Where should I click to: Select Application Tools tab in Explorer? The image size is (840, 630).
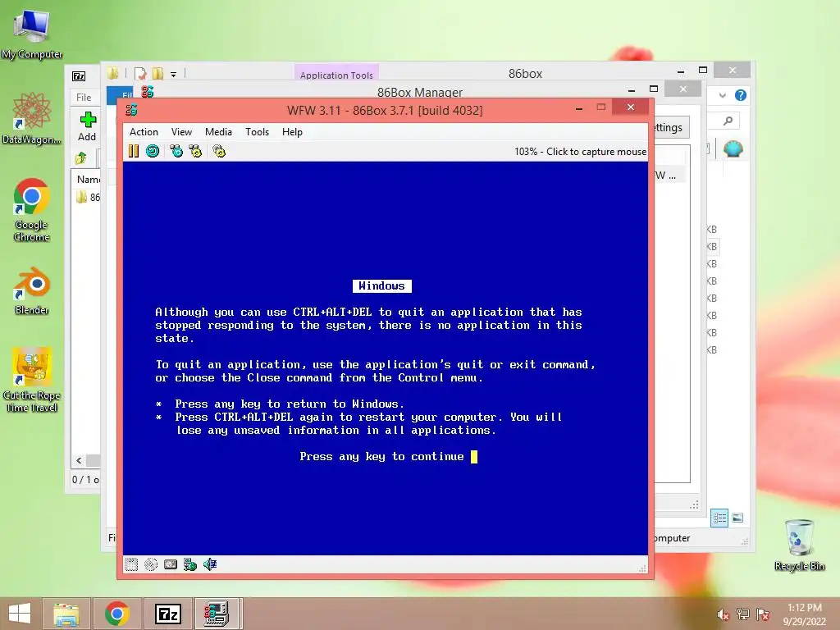coord(336,75)
